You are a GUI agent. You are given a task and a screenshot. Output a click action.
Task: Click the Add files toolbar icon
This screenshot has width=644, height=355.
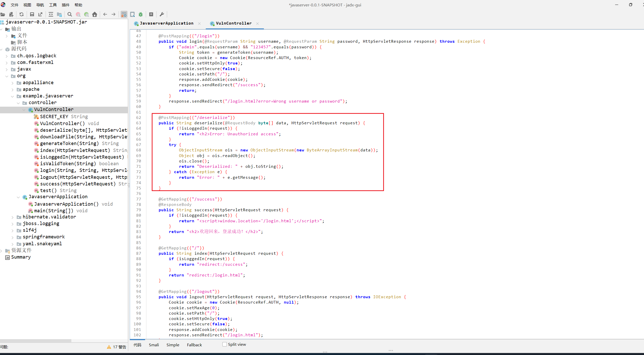[11, 15]
